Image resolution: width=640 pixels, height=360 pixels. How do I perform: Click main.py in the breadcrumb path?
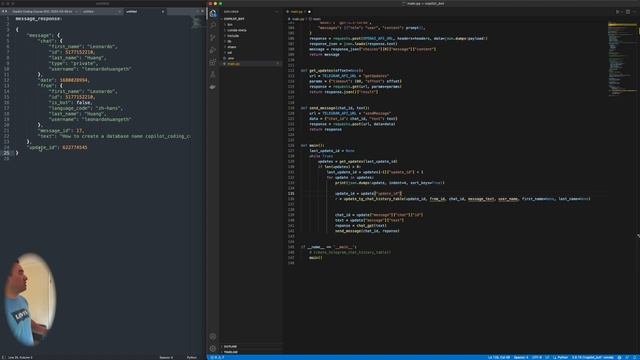297,19
